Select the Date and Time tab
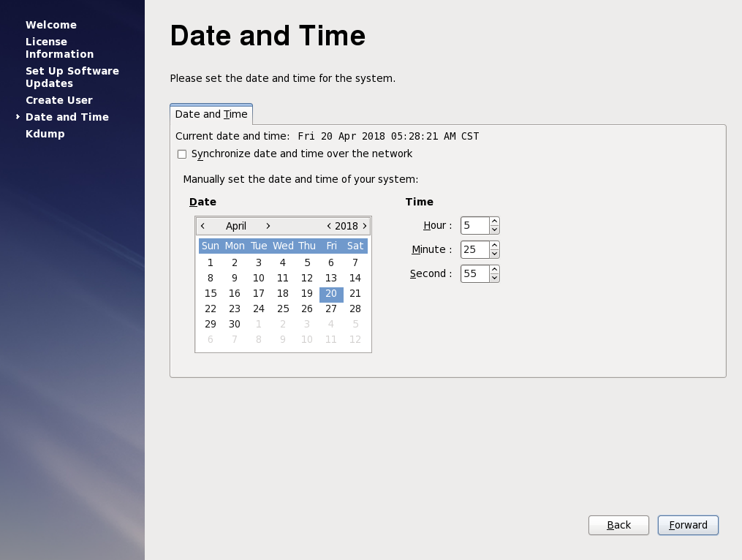742x560 pixels. [211, 114]
